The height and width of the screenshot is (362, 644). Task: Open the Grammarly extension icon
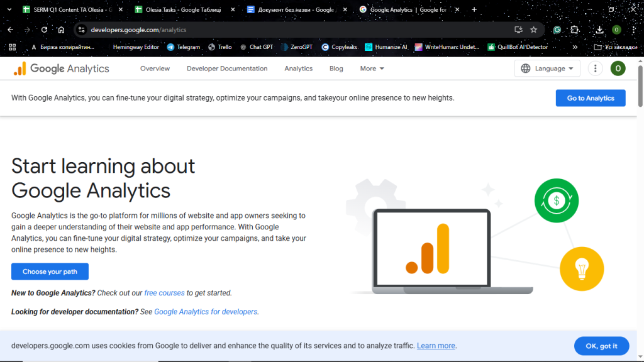coord(557,30)
